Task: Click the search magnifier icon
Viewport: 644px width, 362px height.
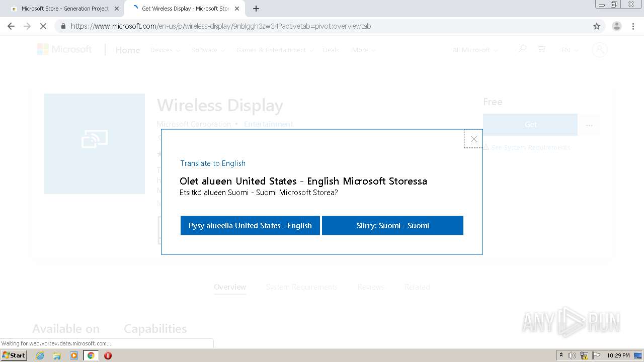Action: coord(522,49)
